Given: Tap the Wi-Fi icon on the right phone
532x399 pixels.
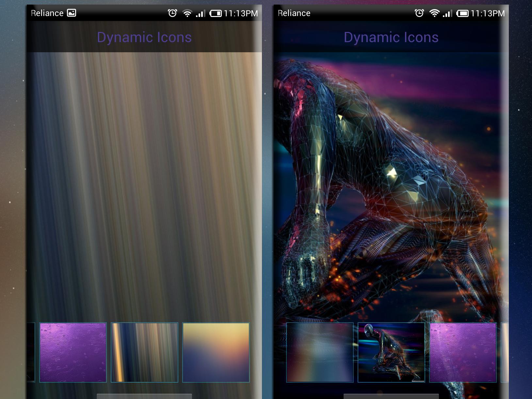Looking at the screenshot, I should click(x=434, y=13).
